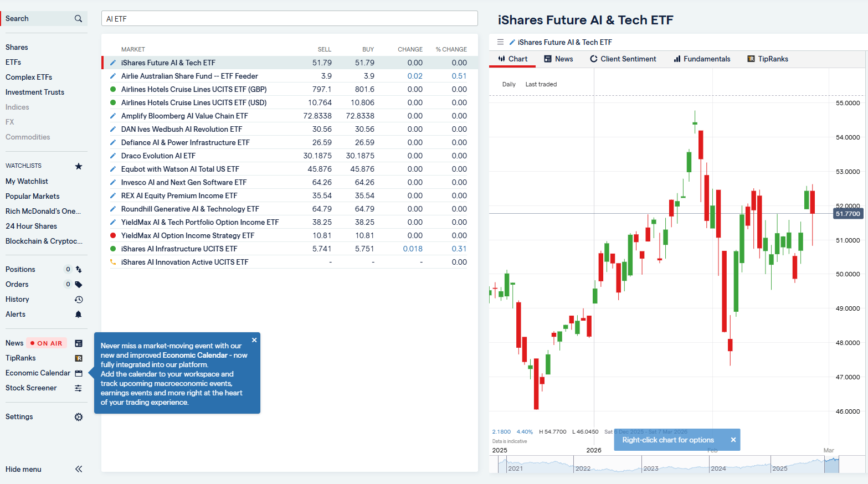This screenshot has height=484, width=868.
Task: Open the search magnifier icon
Action: [78, 18]
